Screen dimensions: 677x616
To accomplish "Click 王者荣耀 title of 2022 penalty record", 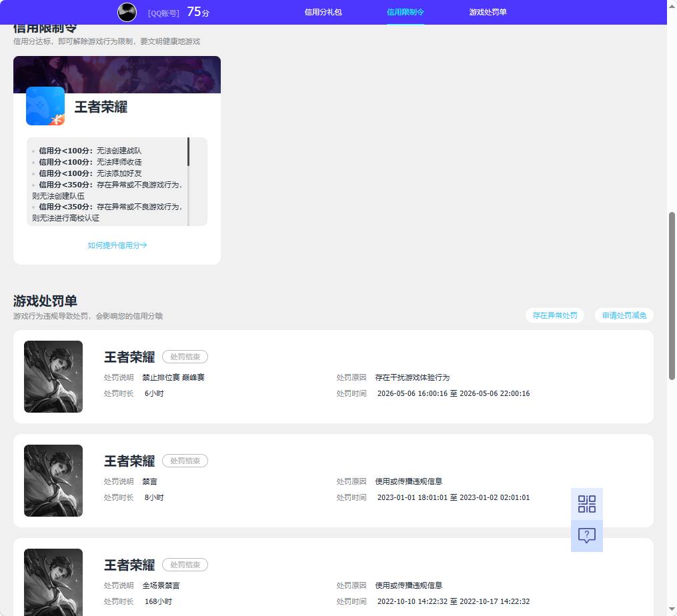I will (129, 565).
